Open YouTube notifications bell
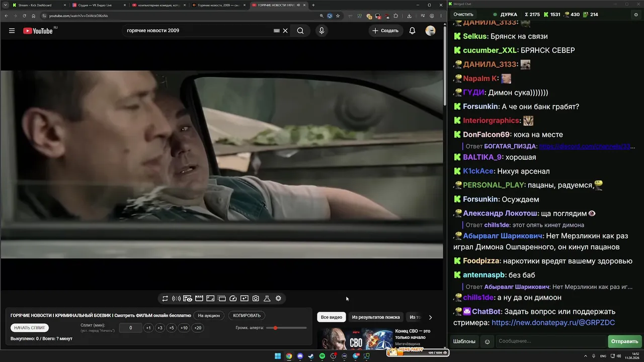The width and height of the screenshot is (644, 362). [x=412, y=31]
